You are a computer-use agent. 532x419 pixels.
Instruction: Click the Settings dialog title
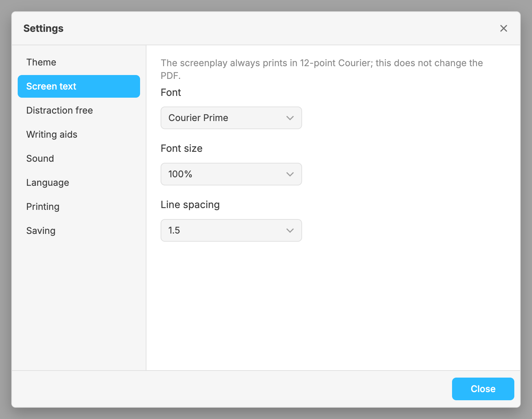tap(44, 28)
